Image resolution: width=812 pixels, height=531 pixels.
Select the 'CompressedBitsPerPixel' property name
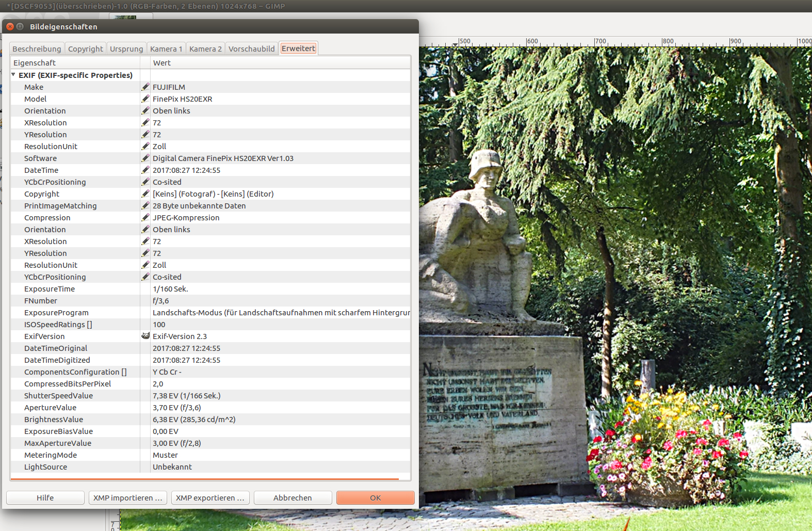coord(68,383)
